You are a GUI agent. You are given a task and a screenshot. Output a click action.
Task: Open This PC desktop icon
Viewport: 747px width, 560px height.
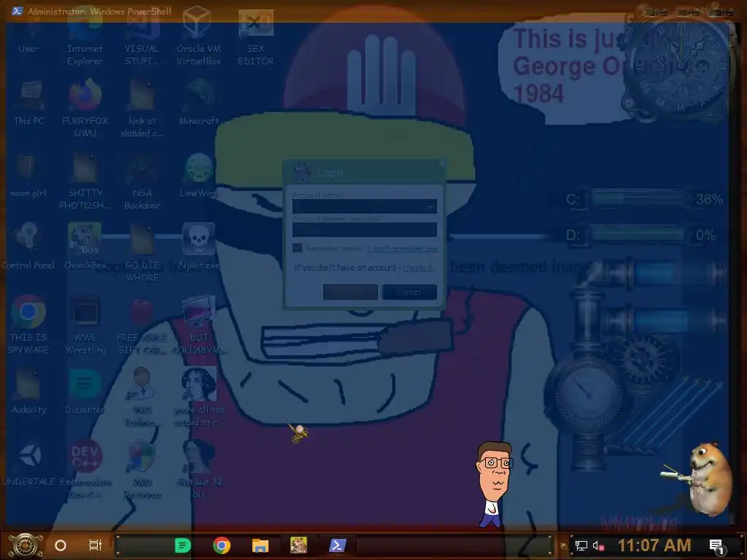pyautogui.click(x=28, y=103)
